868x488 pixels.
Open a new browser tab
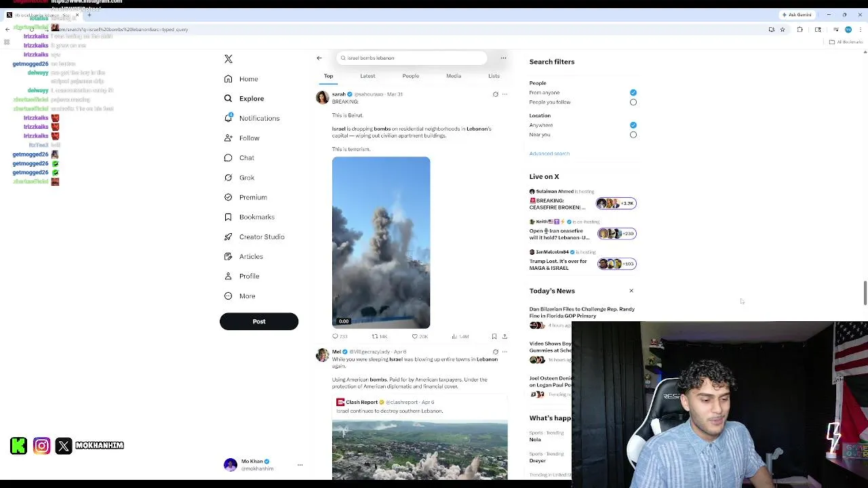click(x=89, y=15)
